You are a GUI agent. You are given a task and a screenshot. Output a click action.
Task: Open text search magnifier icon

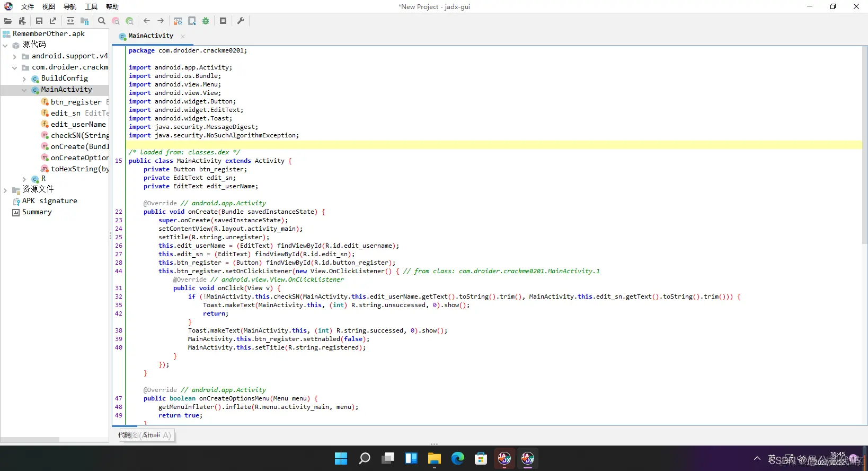pos(102,21)
